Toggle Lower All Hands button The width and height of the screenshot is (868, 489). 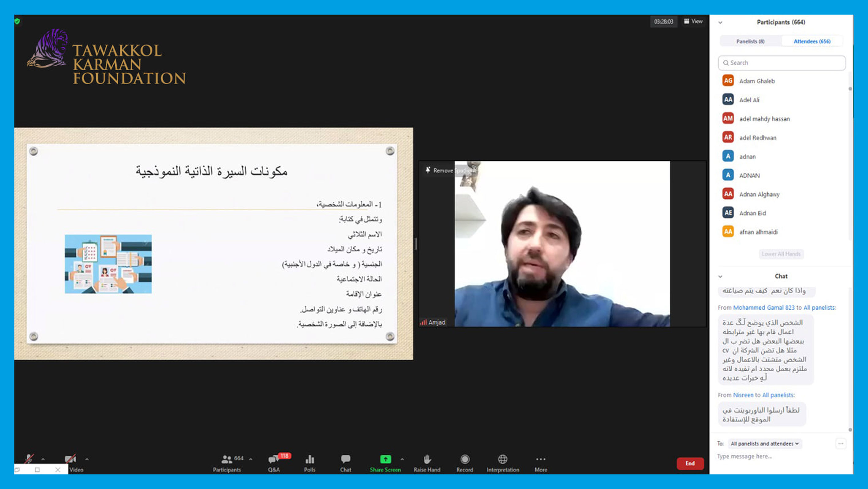coord(780,254)
